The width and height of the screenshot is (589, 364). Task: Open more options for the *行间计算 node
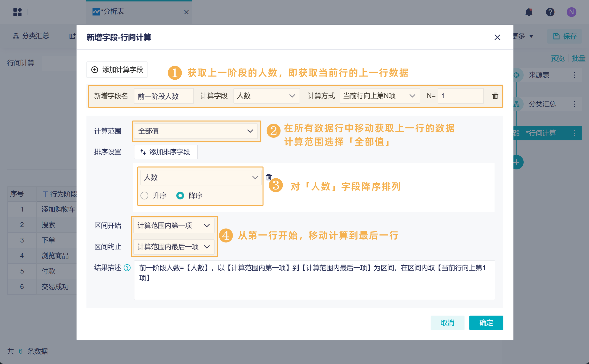574,133
